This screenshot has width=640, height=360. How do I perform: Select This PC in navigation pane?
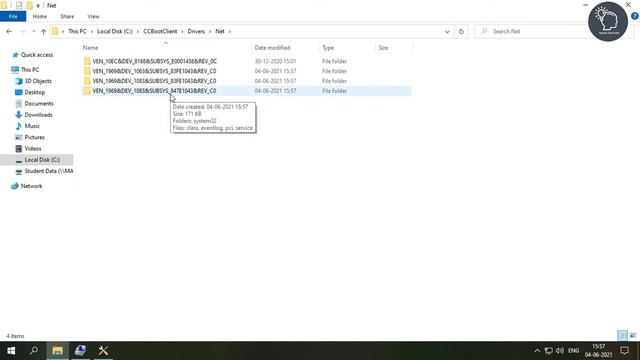(30, 70)
